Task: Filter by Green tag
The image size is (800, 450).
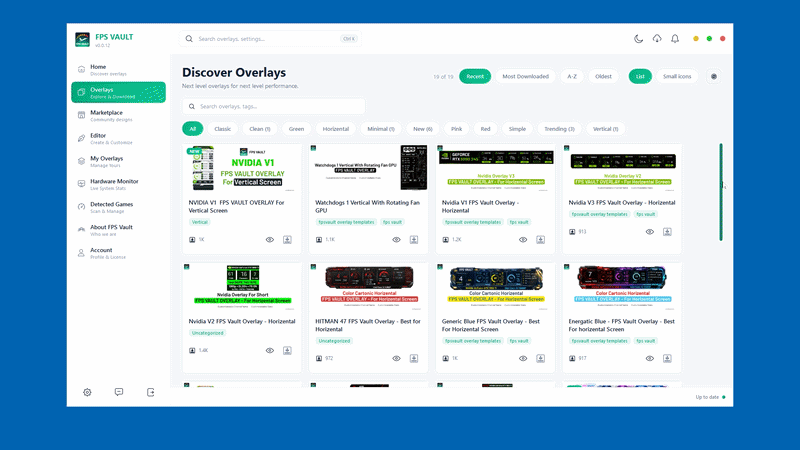Action: click(296, 129)
